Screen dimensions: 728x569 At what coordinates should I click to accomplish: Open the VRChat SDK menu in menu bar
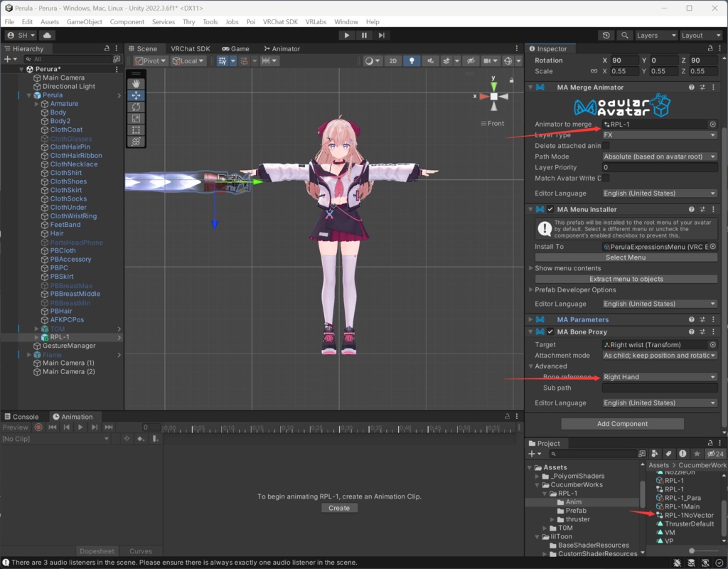point(280,22)
